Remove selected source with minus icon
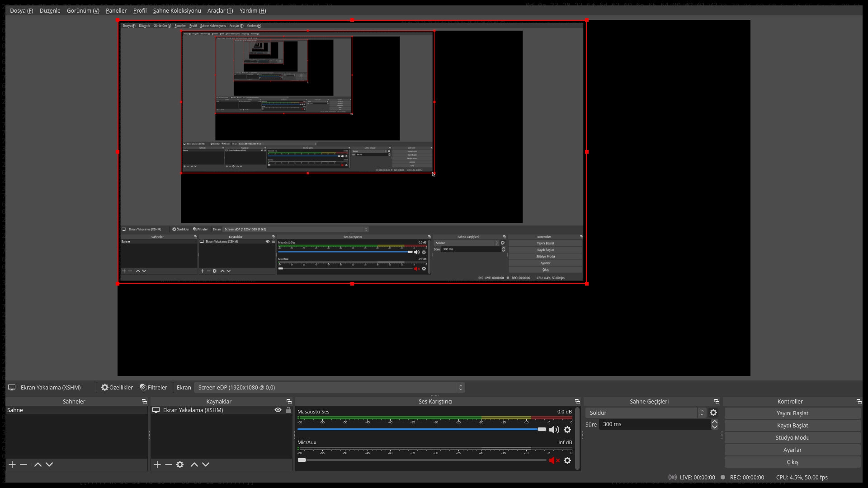868x488 pixels. tap(168, 465)
